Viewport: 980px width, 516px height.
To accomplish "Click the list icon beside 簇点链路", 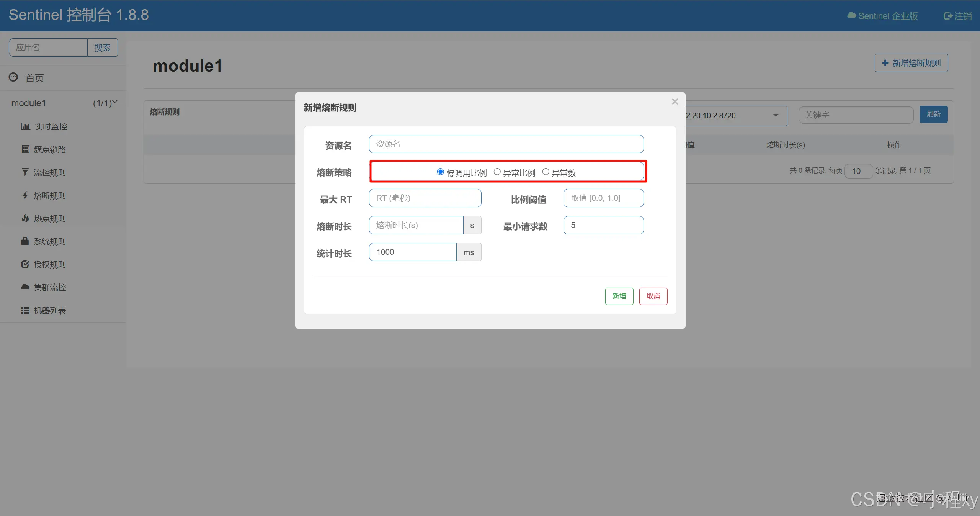I will [25, 149].
